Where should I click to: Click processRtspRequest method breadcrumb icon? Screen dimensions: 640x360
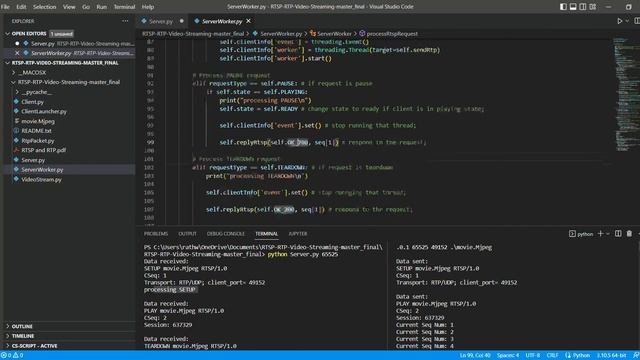point(362,33)
